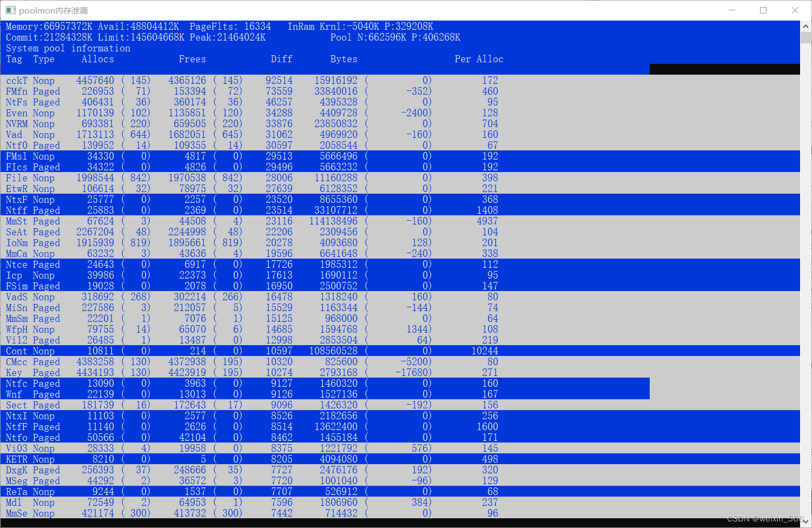Image resolution: width=812 pixels, height=528 pixels.
Task: Click the Avail:48804412K value
Action: (x=138, y=27)
